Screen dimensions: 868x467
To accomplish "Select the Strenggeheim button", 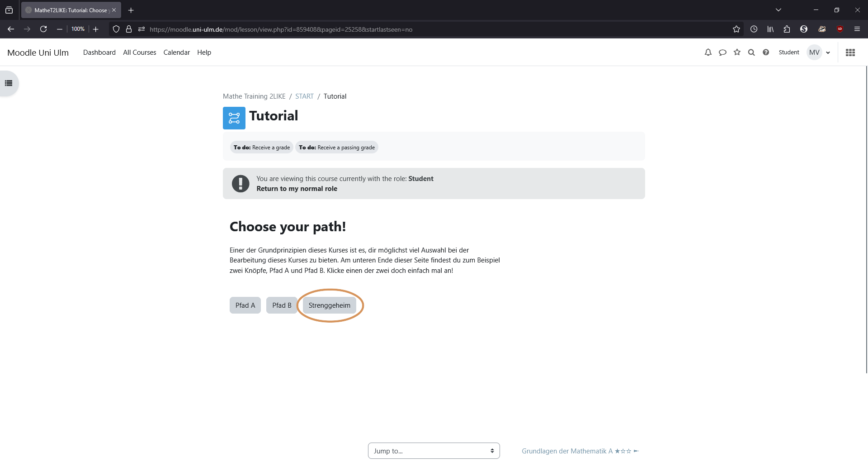I will pos(330,305).
